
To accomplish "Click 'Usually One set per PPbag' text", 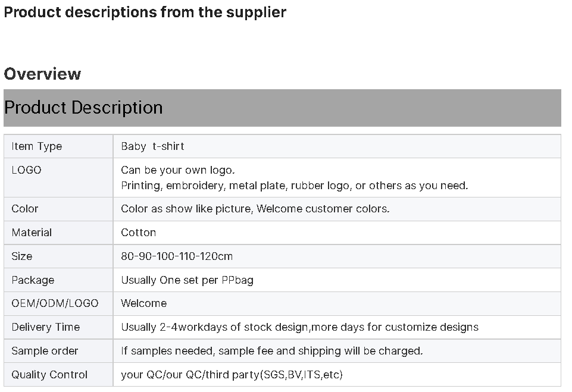I will pyautogui.click(x=187, y=280).
